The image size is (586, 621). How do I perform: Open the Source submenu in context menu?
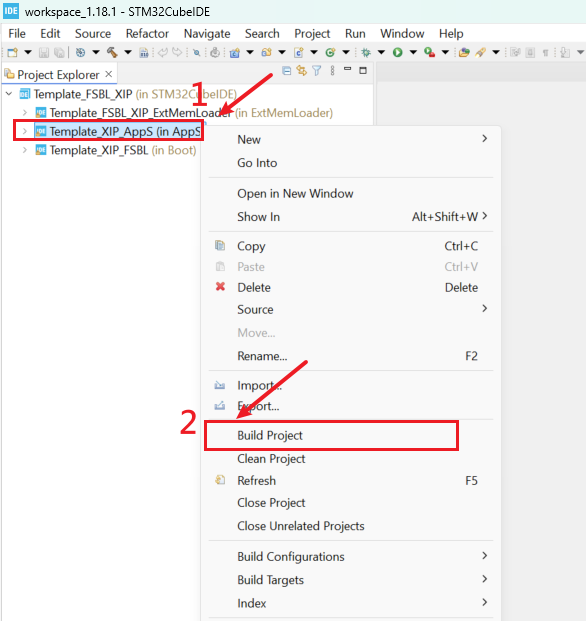(x=350, y=309)
